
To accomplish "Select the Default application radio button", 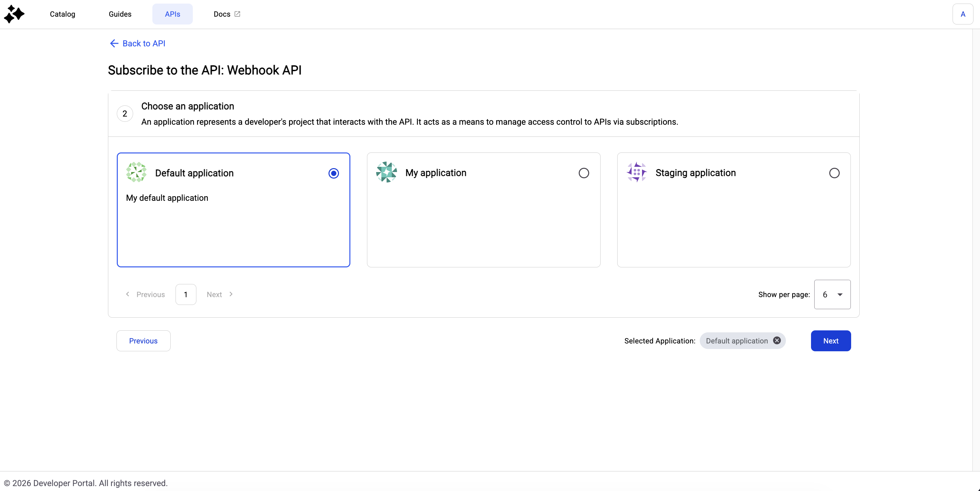I will [x=334, y=173].
